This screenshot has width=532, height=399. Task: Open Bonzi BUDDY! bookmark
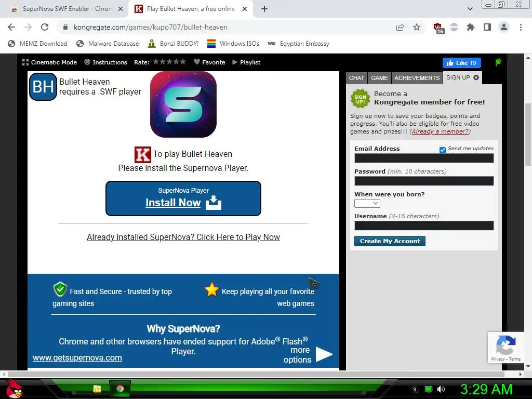(x=173, y=44)
